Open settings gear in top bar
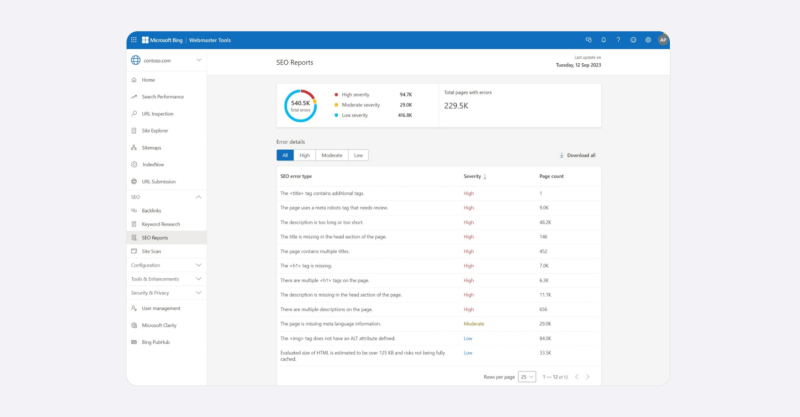 coord(648,40)
